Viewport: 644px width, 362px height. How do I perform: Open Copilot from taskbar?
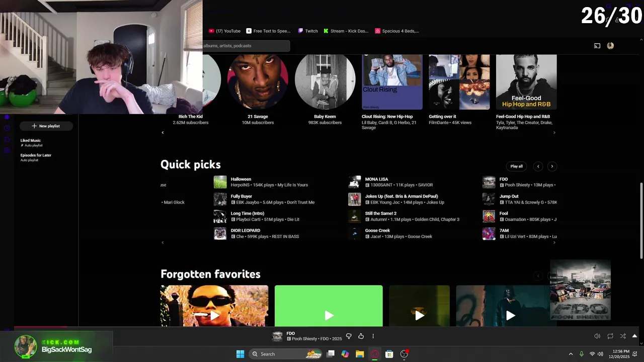[345, 354]
